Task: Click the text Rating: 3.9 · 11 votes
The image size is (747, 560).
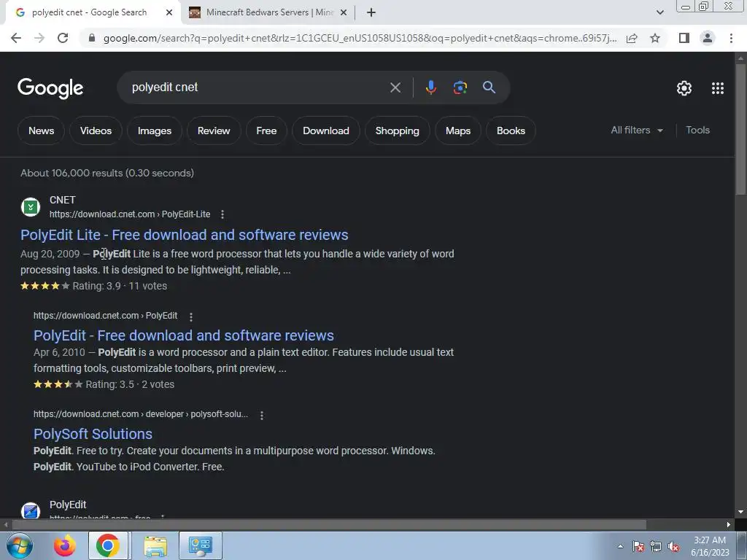Action: click(120, 286)
